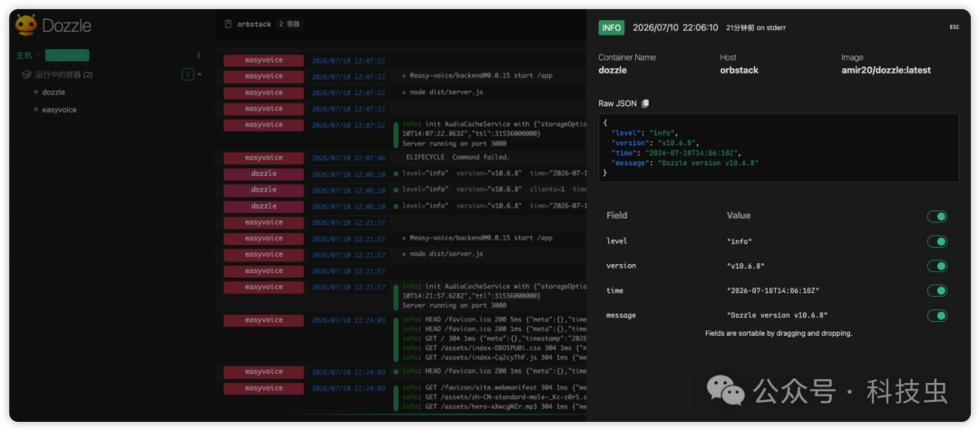
Task: Click the timestamp 2026/07/10 22:06:10 in detail header
Action: [676, 27]
